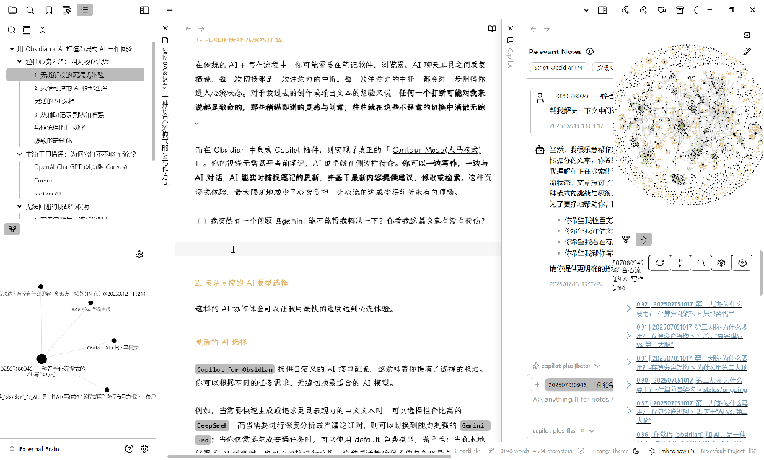Viewport: 764px width, 460px height.
Task: Open the archive box tab icon at top right
Action: click(680, 10)
